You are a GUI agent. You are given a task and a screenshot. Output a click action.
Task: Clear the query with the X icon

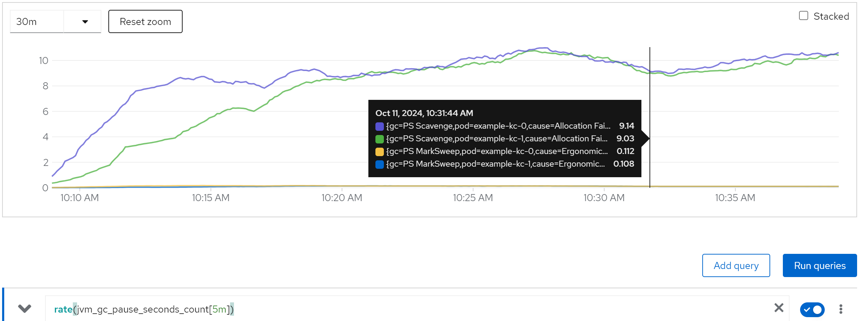tap(779, 308)
